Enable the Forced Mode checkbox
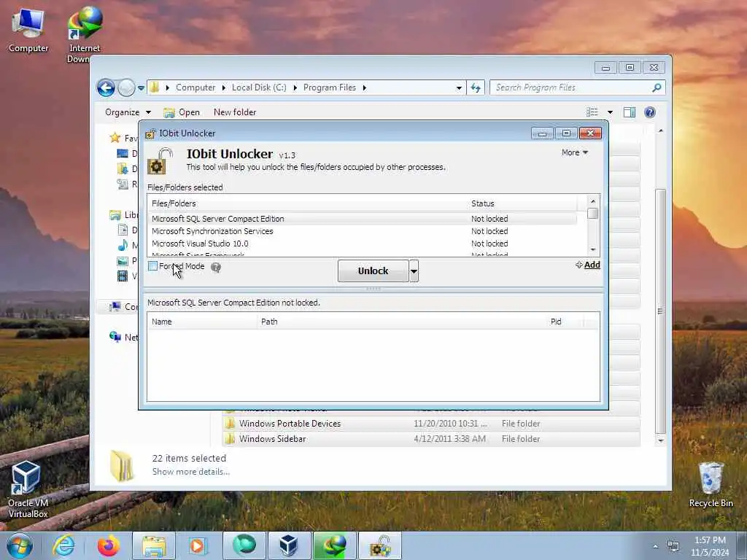Image resolution: width=747 pixels, height=560 pixels. [153, 266]
